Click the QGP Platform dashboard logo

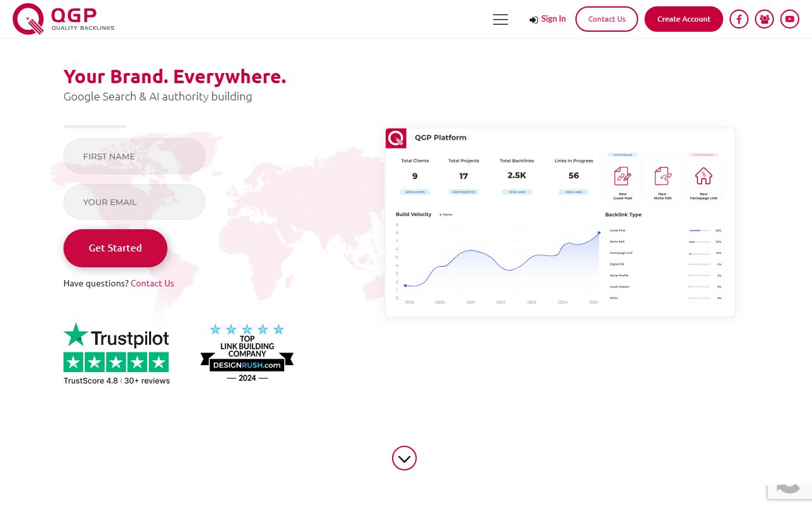(396, 138)
